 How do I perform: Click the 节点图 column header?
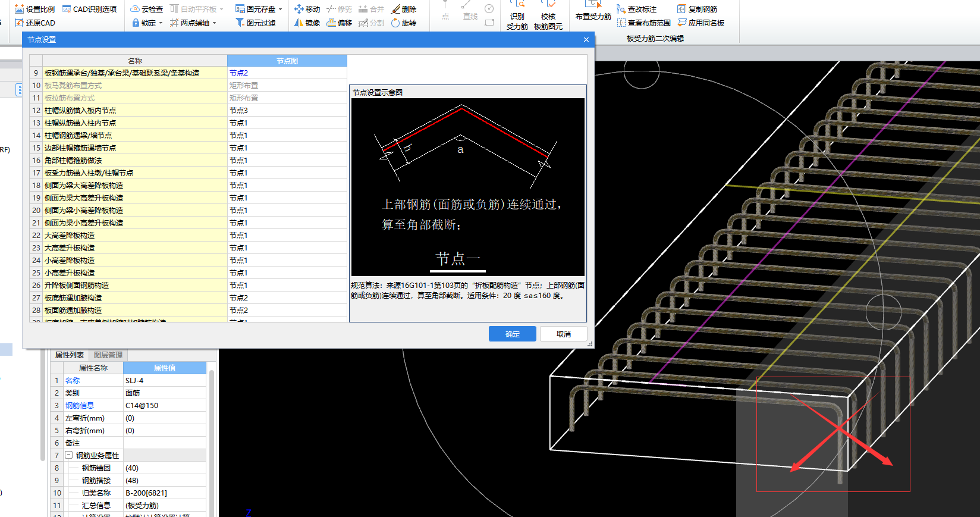(x=287, y=61)
